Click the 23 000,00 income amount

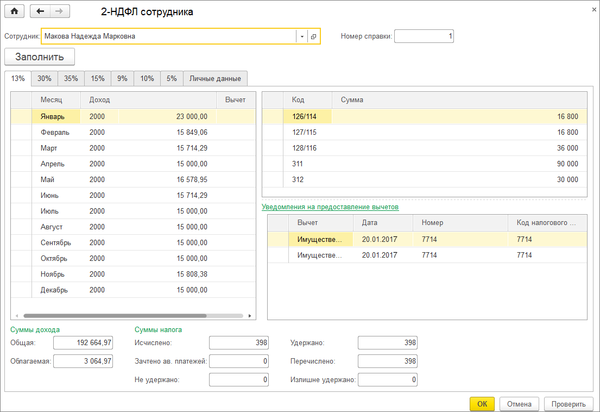[192, 116]
